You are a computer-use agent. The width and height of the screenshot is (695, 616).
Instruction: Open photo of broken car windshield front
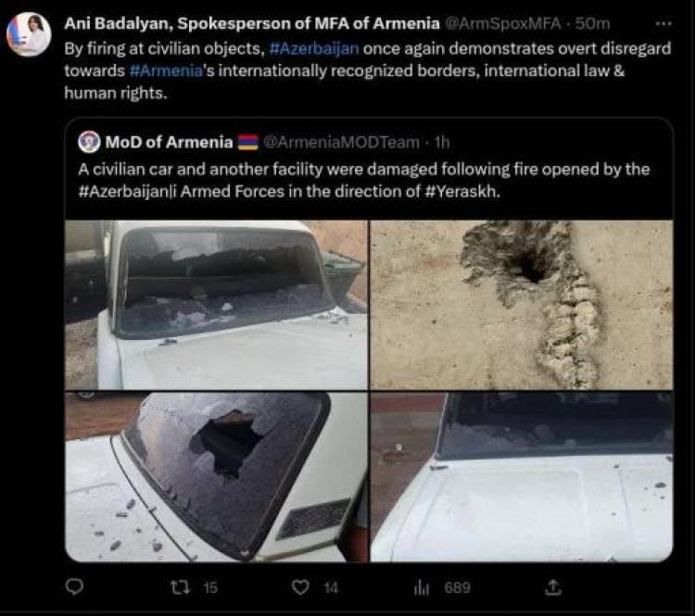216,305
